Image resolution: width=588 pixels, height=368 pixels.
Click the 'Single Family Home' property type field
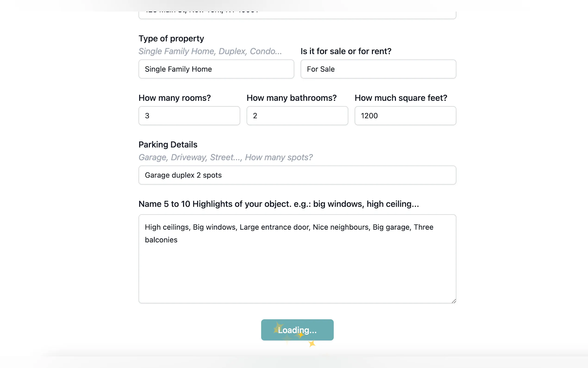(216, 69)
